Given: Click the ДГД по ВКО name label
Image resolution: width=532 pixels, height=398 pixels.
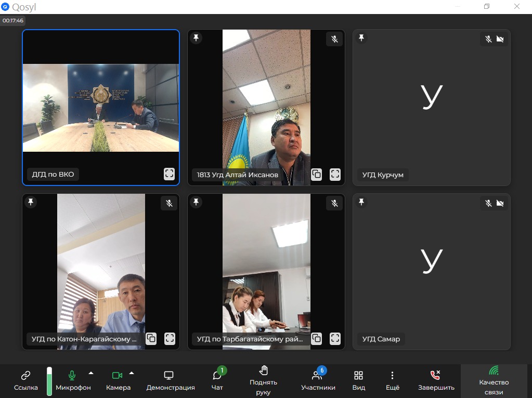Looking at the screenshot, I should coord(53,174).
